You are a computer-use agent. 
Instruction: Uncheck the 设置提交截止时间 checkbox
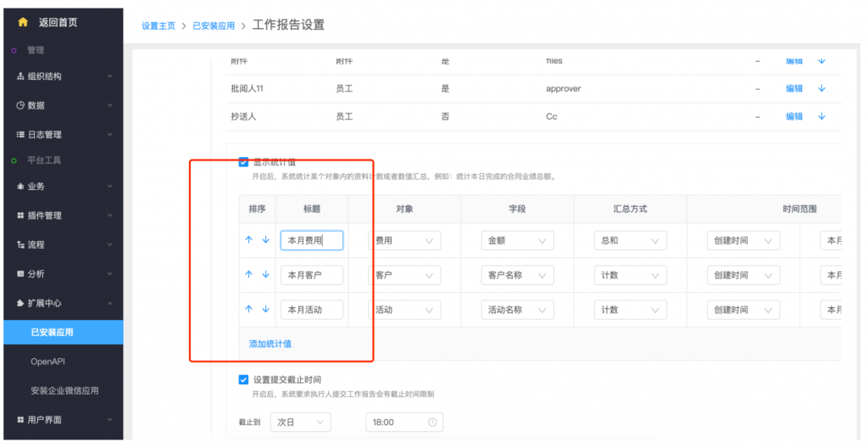[244, 379]
